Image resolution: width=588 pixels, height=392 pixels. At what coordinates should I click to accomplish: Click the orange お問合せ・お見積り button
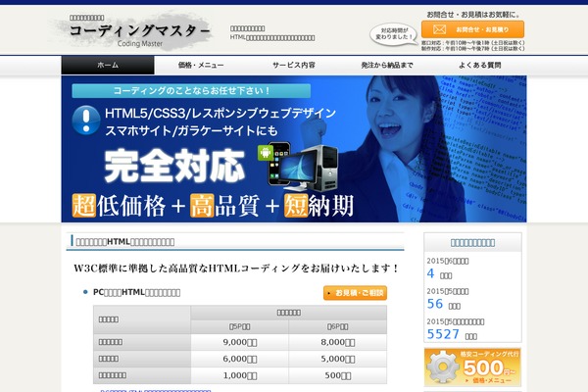click(x=472, y=29)
